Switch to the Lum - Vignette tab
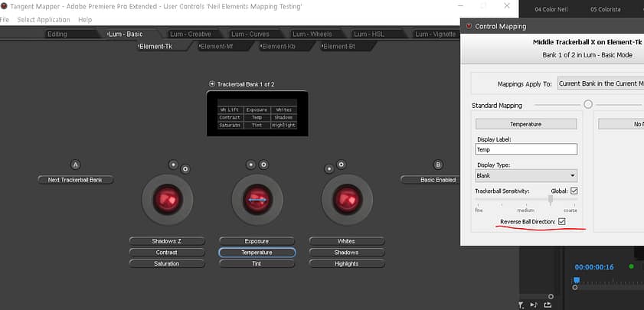644x310 pixels. (436, 34)
